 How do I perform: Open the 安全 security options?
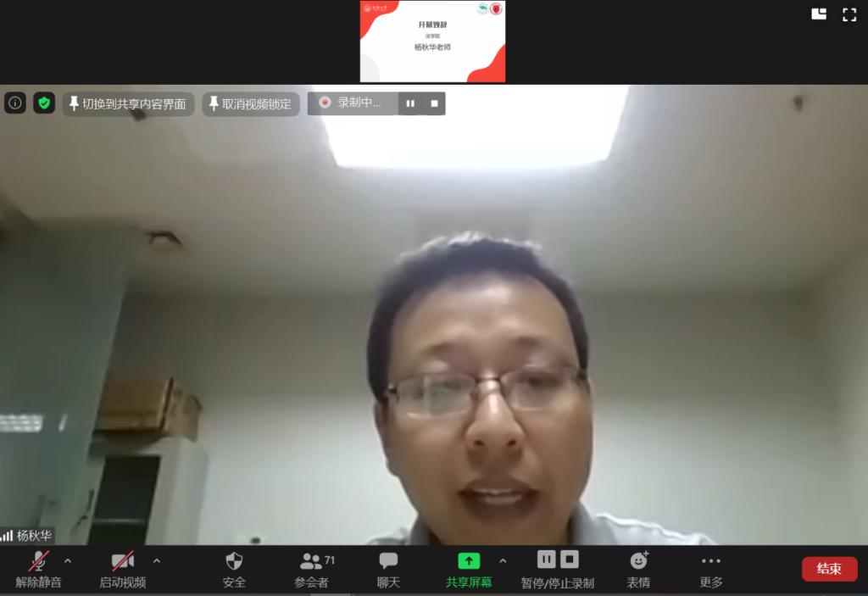tap(234, 569)
